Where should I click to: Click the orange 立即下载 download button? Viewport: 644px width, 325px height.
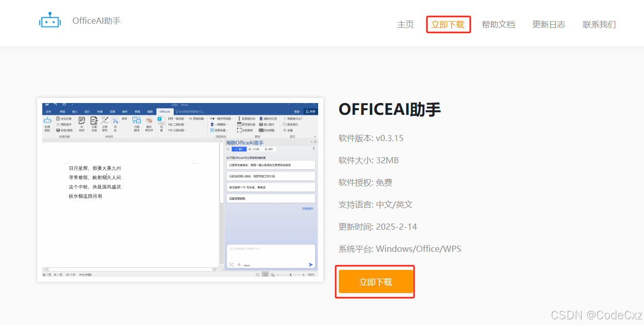376,282
